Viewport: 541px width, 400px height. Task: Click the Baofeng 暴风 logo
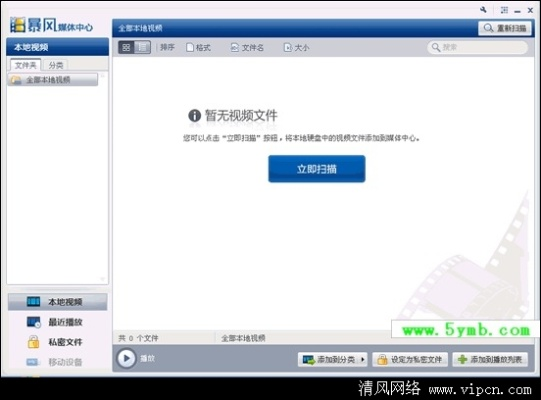(x=51, y=25)
